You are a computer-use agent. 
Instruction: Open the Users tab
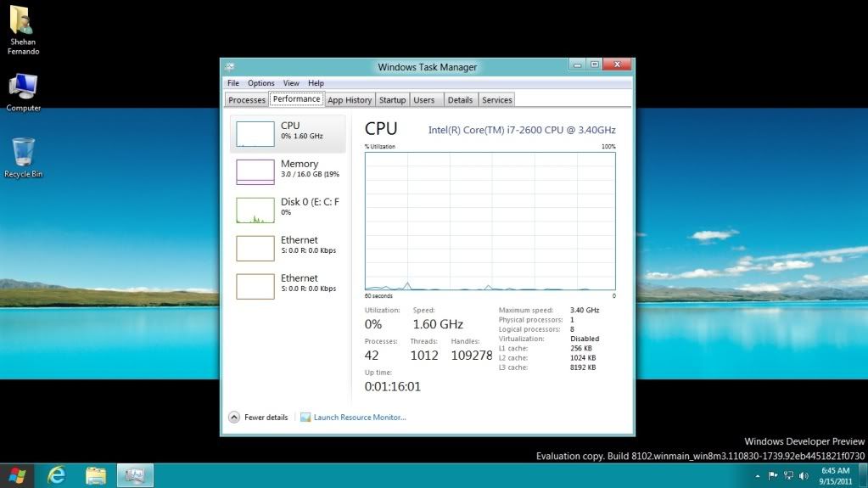pos(424,99)
